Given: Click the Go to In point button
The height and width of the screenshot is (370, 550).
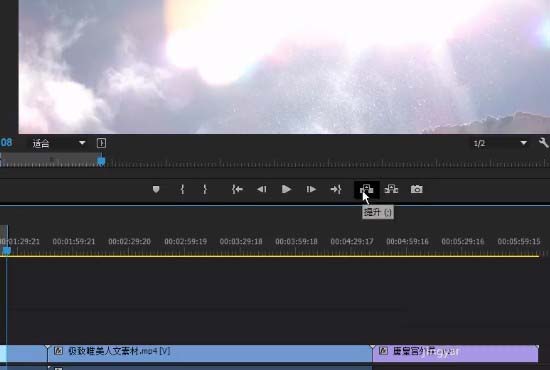Looking at the screenshot, I should pos(237,189).
